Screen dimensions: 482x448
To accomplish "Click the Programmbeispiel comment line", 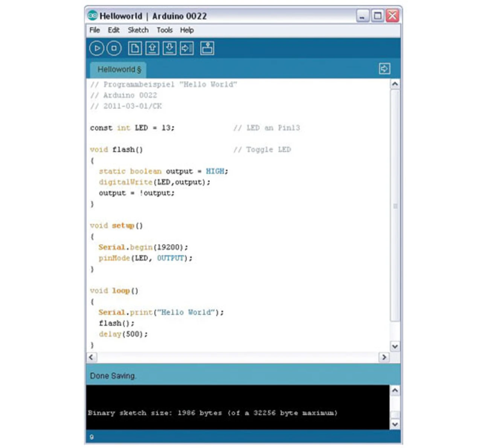I will (x=164, y=84).
